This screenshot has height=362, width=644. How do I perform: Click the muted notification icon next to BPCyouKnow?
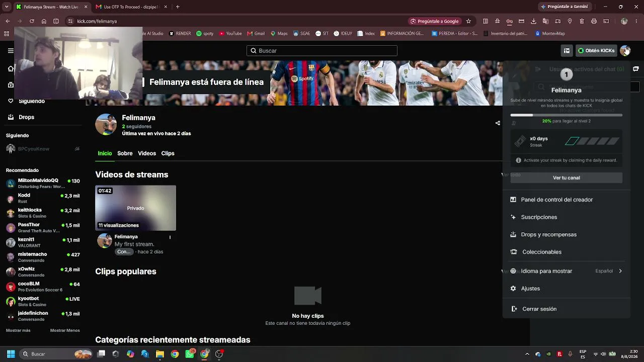point(77,149)
